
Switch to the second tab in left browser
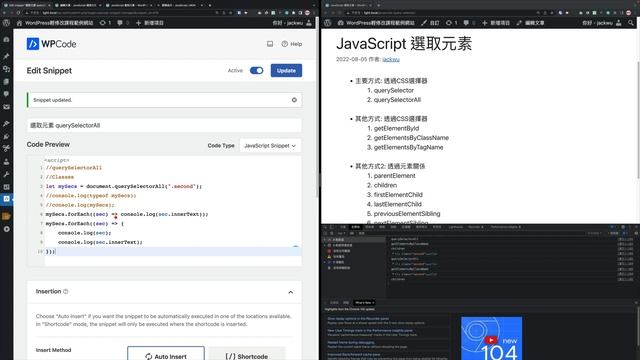(78, 5)
